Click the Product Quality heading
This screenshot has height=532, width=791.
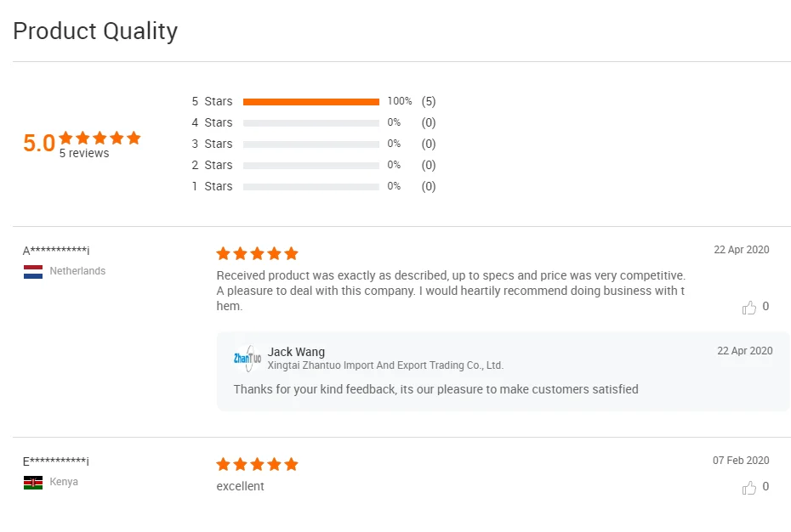click(95, 31)
